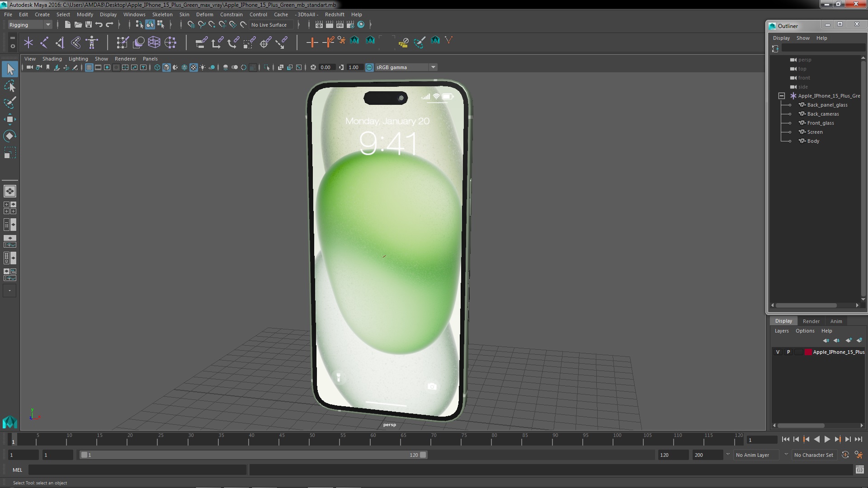Click layer color swatch for Apple_IPhone_15_Plus
Image resolution: width=868 pixels, height=488 pixels.
click(x=808, y=352)
